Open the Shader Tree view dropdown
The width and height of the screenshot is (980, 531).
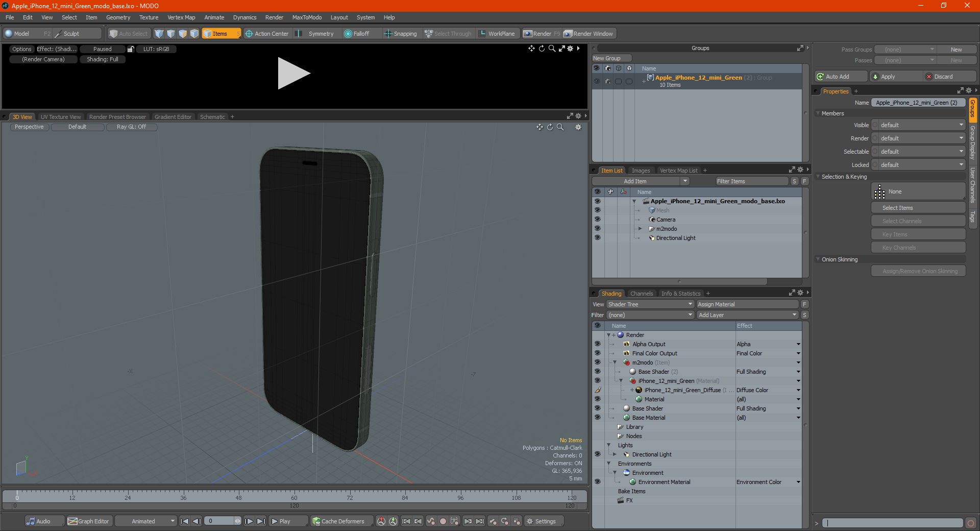[x=650, y=304]
